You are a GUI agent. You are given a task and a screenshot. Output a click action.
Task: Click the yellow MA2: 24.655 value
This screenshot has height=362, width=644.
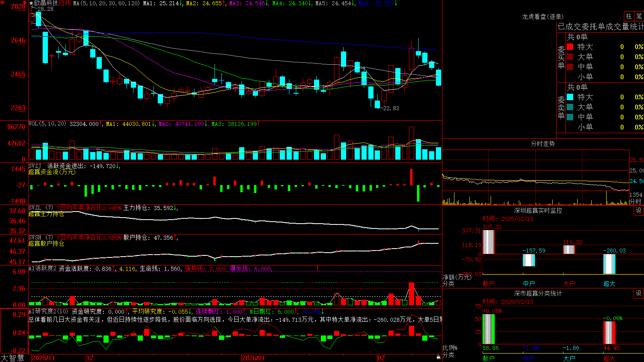[x=204, y=3]
